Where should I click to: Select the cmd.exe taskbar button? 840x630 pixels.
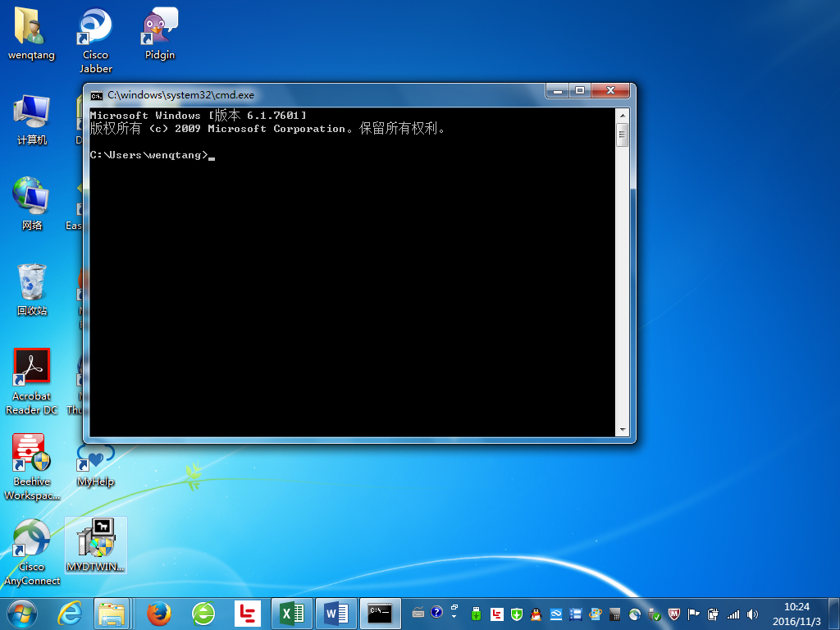(380, 614)
